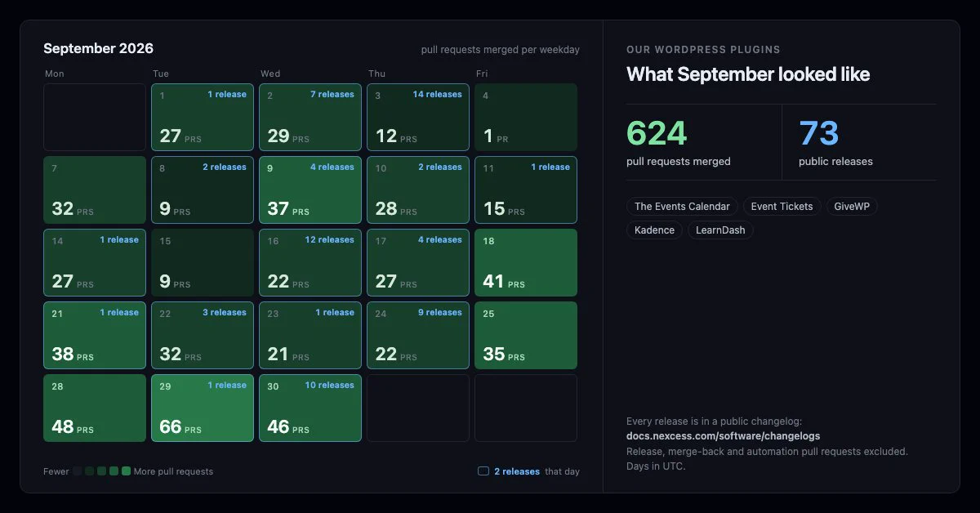980x513 pixels.
Task: Click the September 21 cell with 38 PRs
Action: click(x=95, y=336)
